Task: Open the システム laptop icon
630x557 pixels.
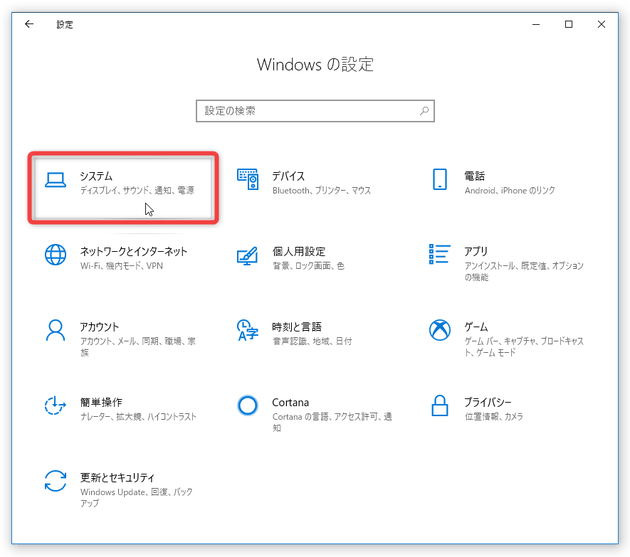Action: click(55, 180)
